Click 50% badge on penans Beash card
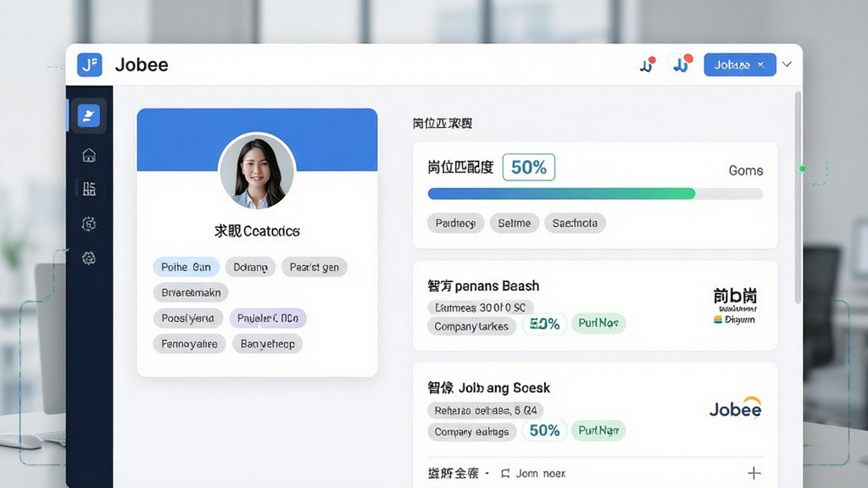The height and width of the screenshot is (488, 868). pos(545,324)
